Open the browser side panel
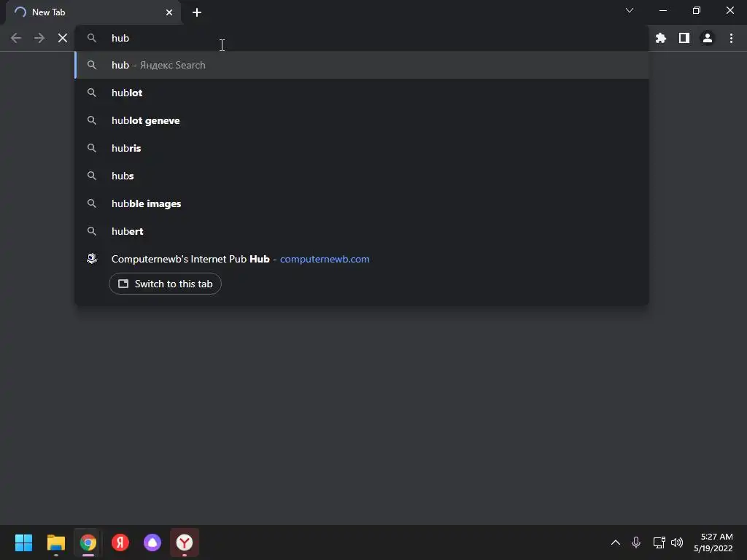The image size is (747, 560). [x=684, y=38]
